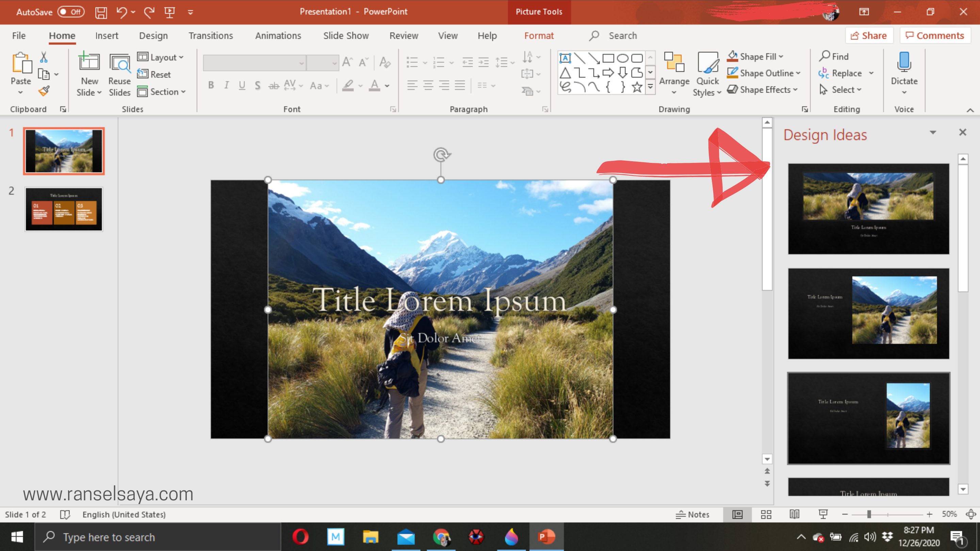This screenshot has height=551, width=980.
Task: Expand the Shape Fill dropdown
Action: click(x=781, y=57)
